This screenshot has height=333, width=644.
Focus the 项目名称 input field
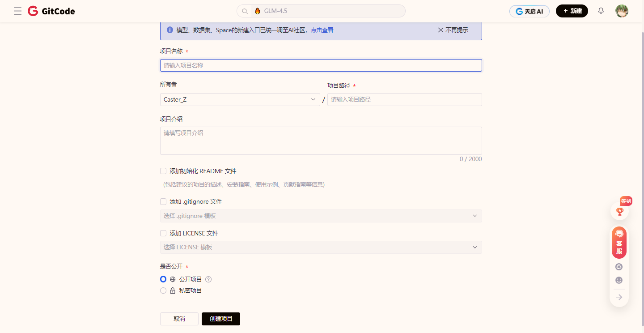pyautogui.click(x=321, y=65)
